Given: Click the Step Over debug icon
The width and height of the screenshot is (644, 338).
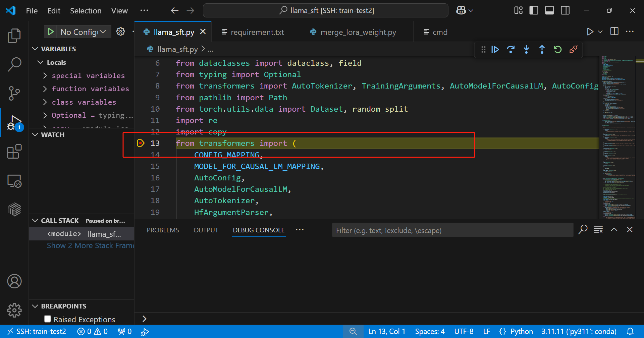Looking at the screenshot, I should tap(511, 50).
